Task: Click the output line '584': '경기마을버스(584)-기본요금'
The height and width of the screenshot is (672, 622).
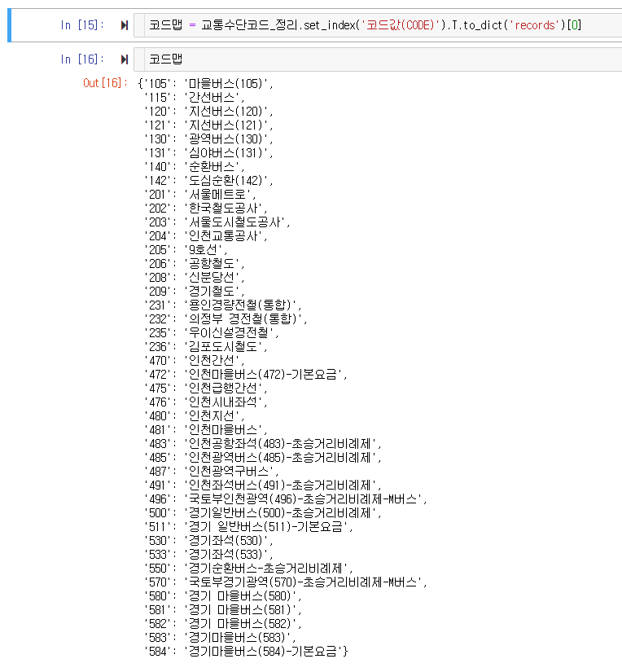Action: tap(246, 652)
